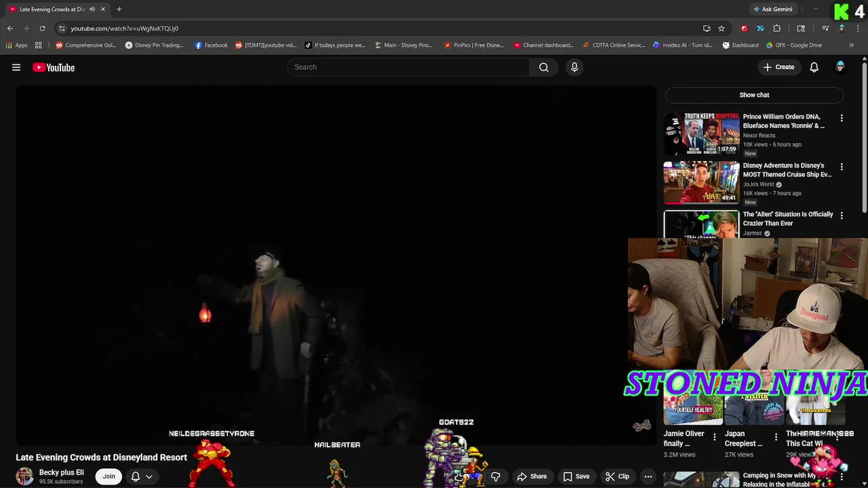Open a new browser tab
The height and width of the screenshot is (488, 868).
(119, 9)
